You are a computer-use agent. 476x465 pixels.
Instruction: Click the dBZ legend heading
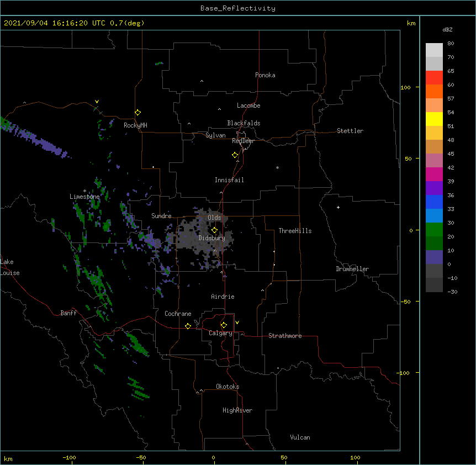[447, 29]
